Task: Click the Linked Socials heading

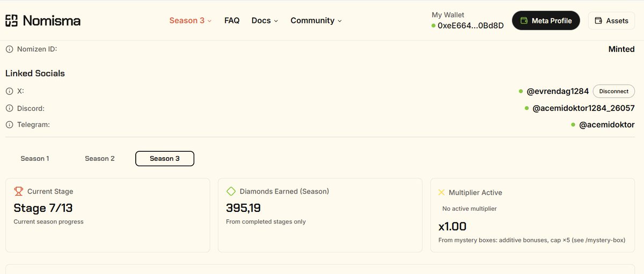Action: click(x=35, y=73)
